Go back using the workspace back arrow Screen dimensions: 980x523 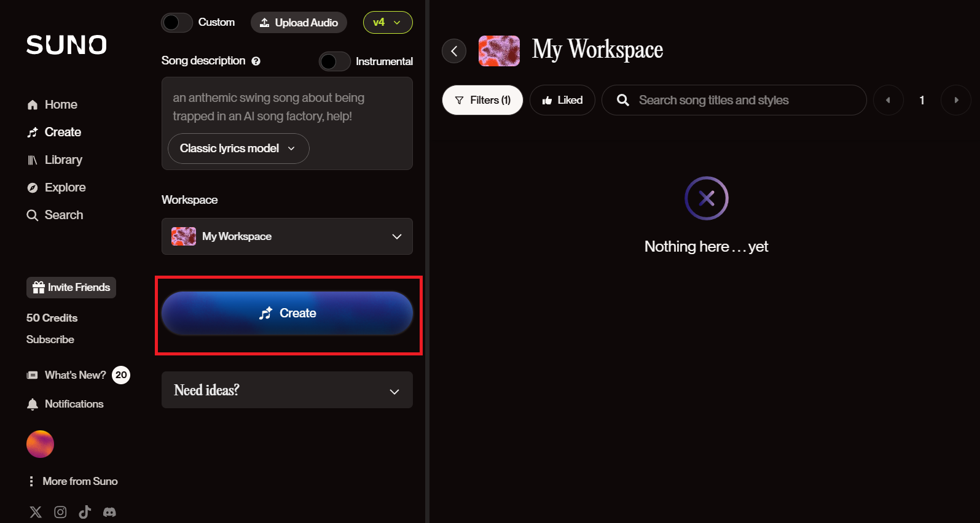454,51
